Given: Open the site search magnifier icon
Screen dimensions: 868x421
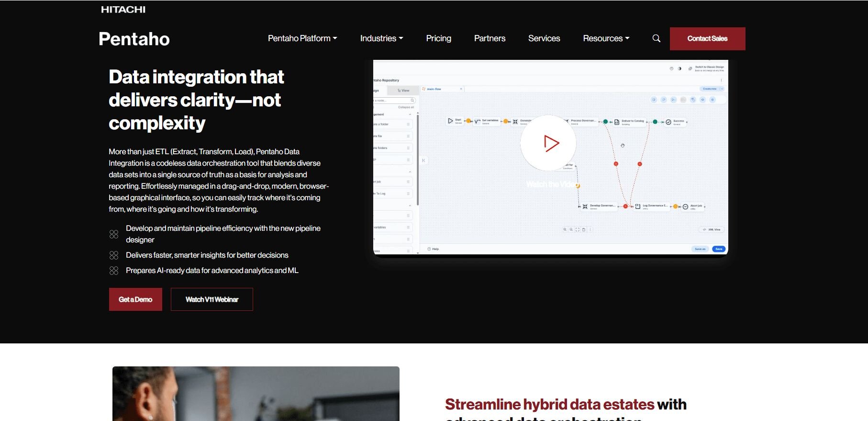Looking at the screenshot, I should click(656, 38).
